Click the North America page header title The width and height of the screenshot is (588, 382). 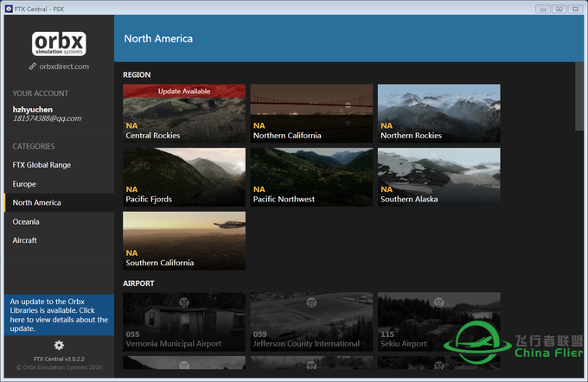point(158,39)
